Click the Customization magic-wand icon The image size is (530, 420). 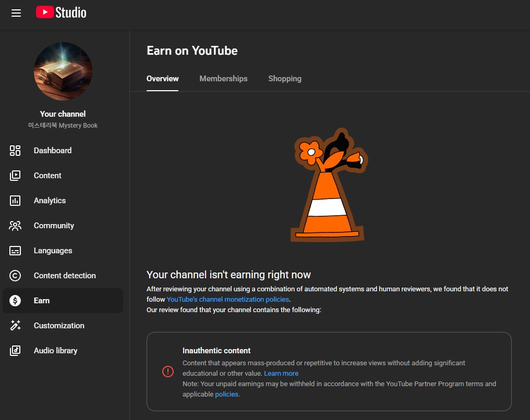(x=15, y=326)
